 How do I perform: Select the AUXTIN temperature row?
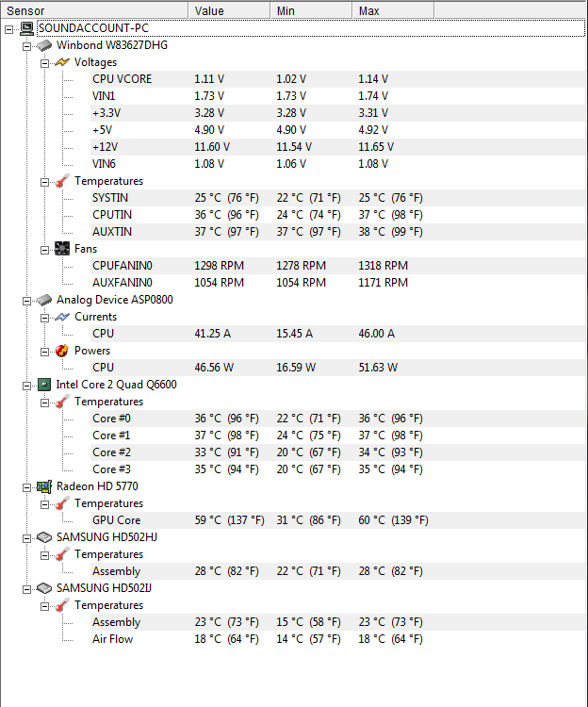click(x=339, y=232)
